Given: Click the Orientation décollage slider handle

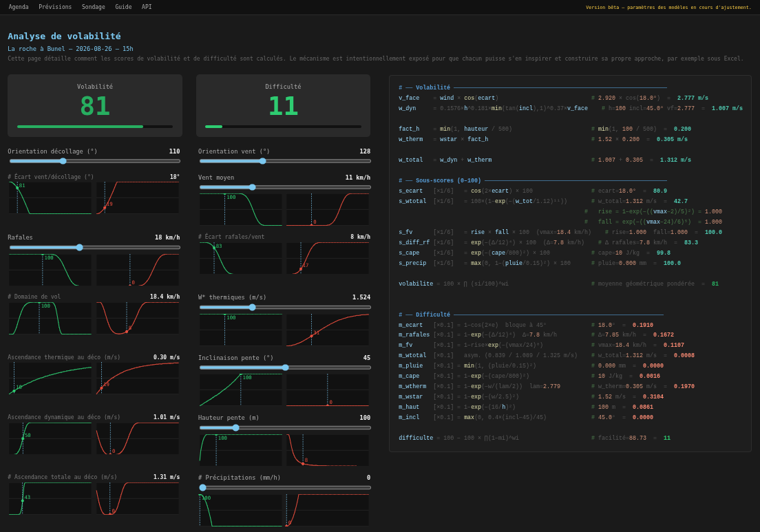Looking at the screenshot, I should tap(63, 161).
